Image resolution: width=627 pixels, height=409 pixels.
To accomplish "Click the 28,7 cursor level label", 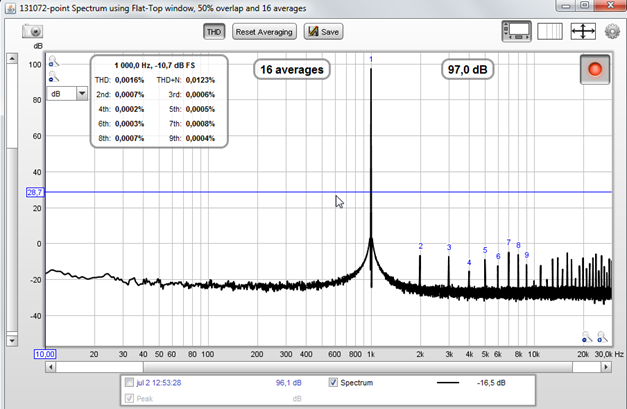I will 34,192.
